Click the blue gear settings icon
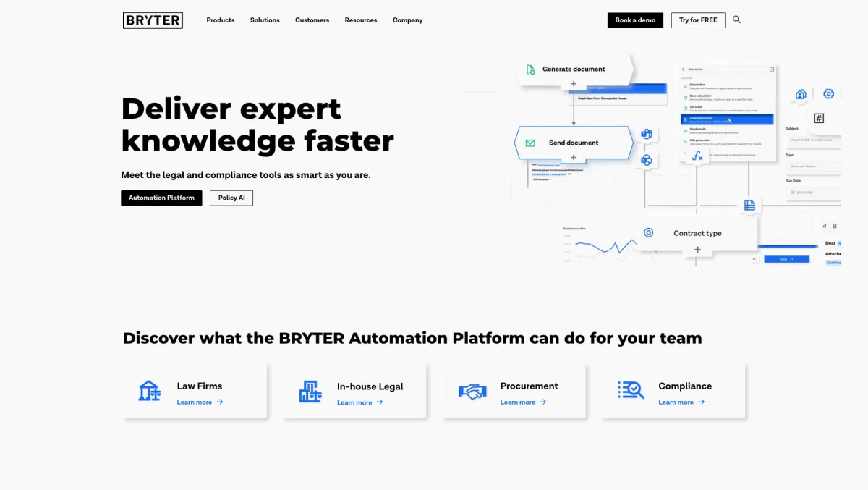 click(828, 93)
